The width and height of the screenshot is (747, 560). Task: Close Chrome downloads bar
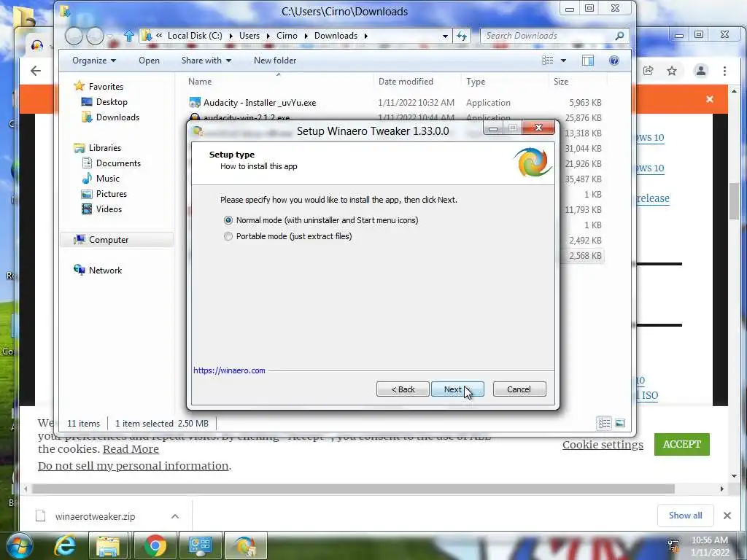[727, 516]
